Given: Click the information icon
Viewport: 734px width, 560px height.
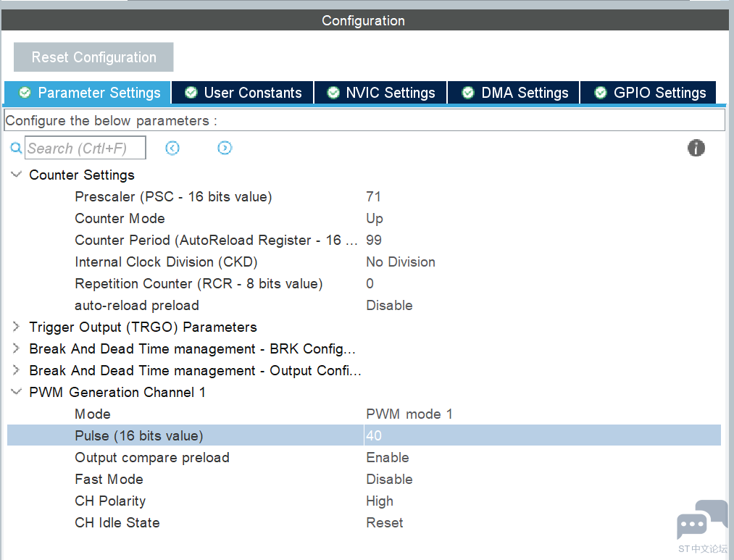Looking at the screenshot, I should 696,149.
